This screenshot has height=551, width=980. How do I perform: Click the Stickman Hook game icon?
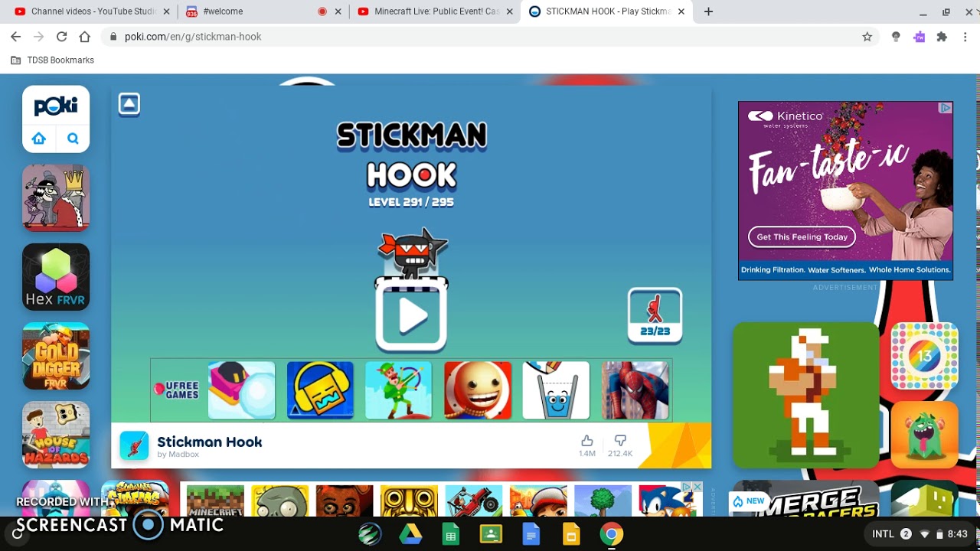[x=134, y=445]
